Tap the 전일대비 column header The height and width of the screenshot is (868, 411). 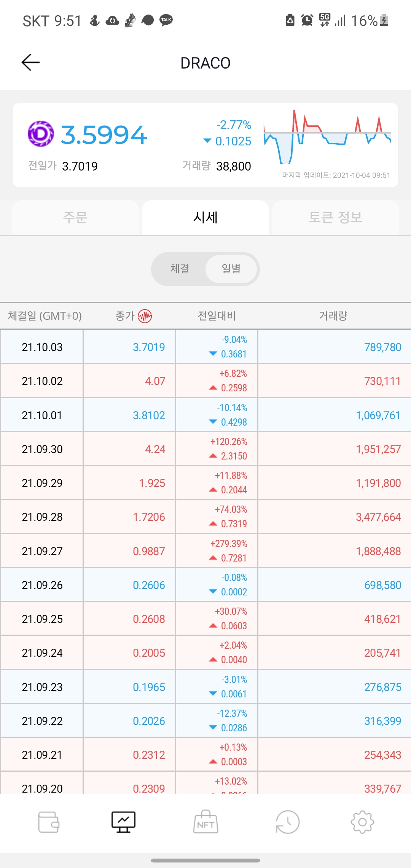tap(217, 316)
